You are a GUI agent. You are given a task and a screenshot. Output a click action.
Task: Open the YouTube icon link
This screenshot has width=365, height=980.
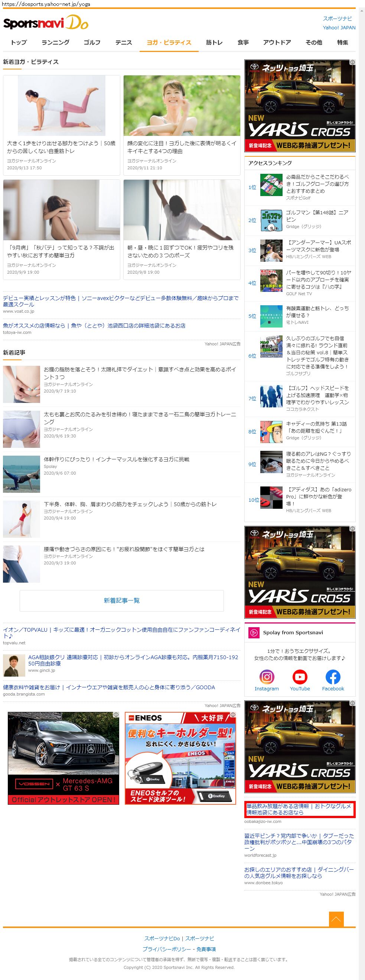tap(300, 677)
